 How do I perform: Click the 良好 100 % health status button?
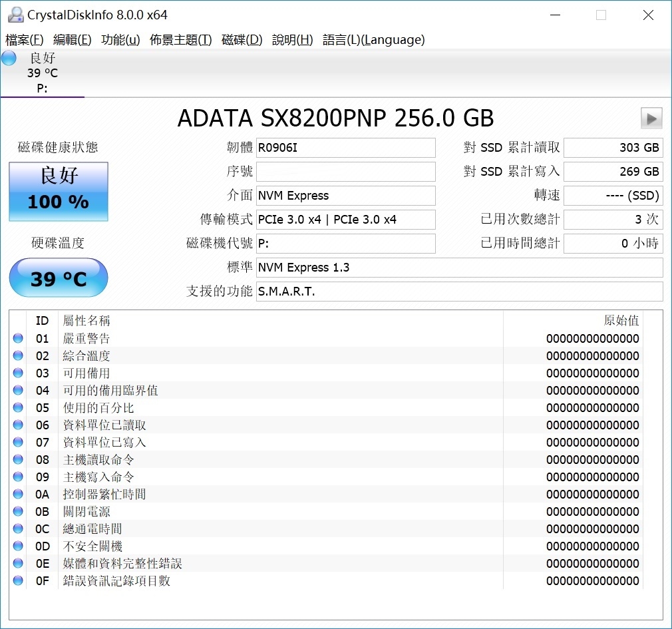tap(59, 192)
